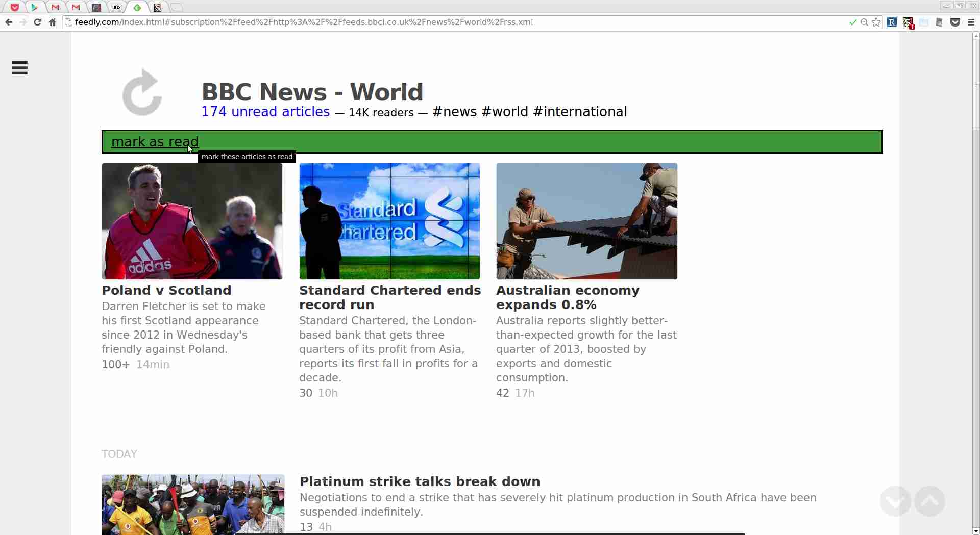
Task: Click the '17h' timestamp under Australian economy
Action: 525,393
